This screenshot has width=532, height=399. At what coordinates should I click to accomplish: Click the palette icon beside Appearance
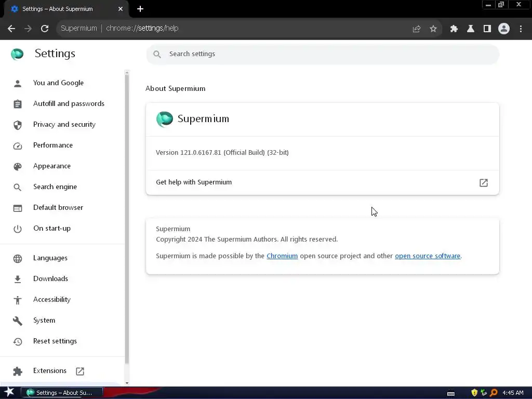click(x=18, y=166)
